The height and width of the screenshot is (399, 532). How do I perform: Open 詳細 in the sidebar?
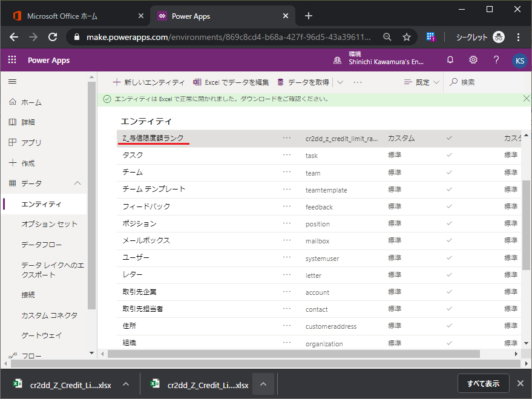point(28,122)
